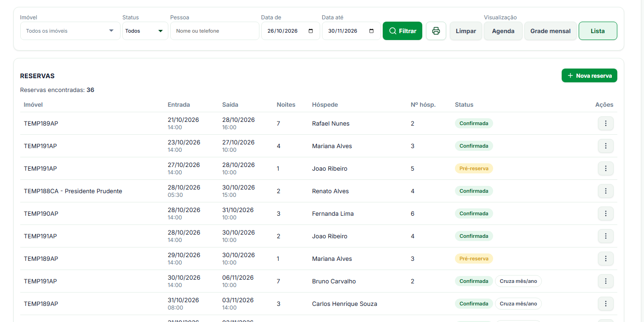Click Confirmada badge in Rafael Nunes row
644x322 pixels.
point(474,123)
